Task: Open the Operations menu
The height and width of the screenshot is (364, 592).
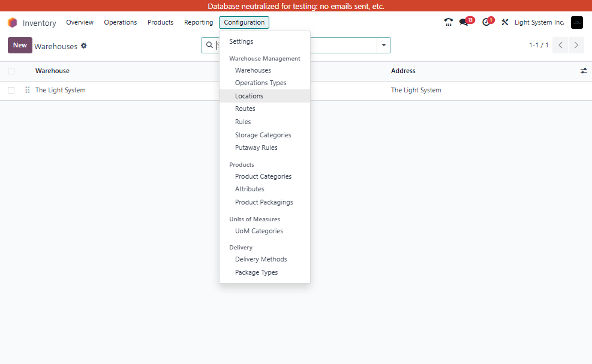Action: click(121, 22)
